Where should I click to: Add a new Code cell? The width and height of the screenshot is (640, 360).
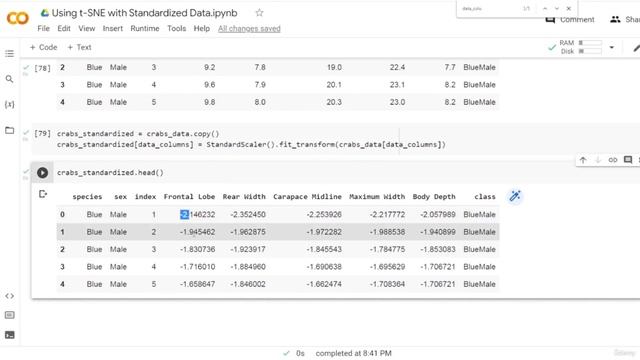(x=43, y=47)
